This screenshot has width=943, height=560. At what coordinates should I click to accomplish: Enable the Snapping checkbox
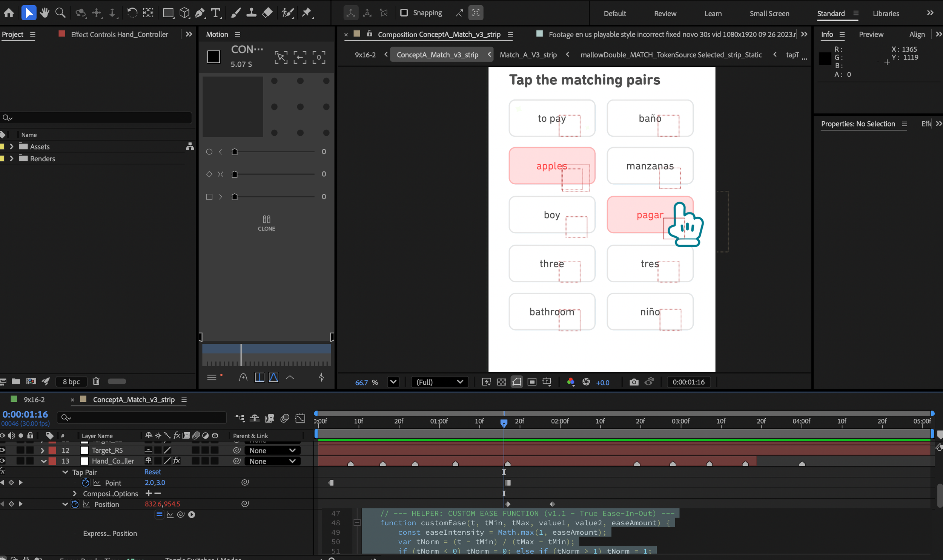[404, 13]
